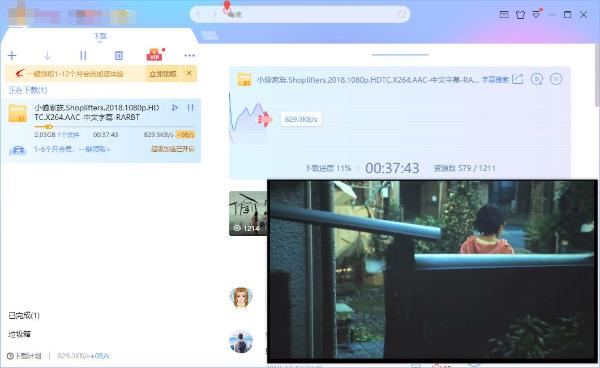Click the circular play icon in detail header
Viewport: 600px width, 368px height.
[537, 79]
